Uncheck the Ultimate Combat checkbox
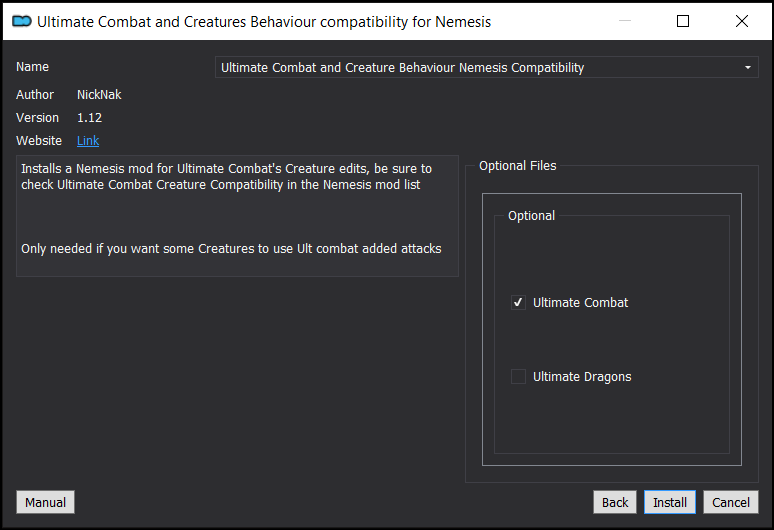Viewport: 774px width, 530px height. (518, 303)
